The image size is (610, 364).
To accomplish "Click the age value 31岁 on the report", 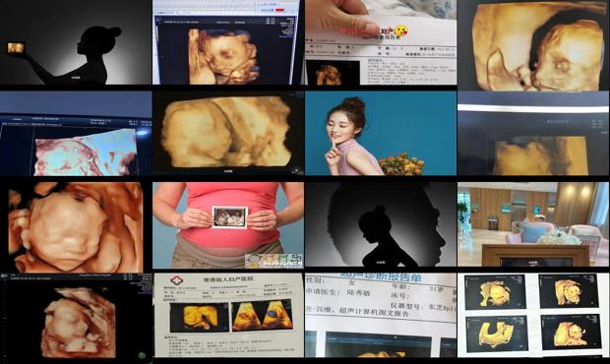I will coord(437,289).
